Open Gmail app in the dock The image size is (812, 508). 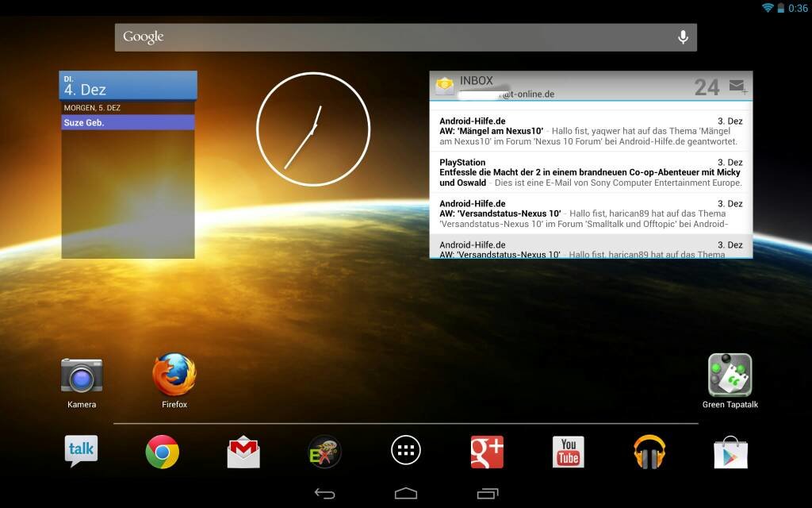tap(243, 452)
